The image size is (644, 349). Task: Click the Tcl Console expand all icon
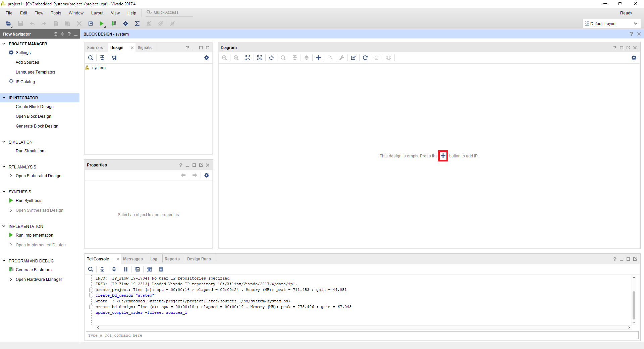pos(114,269)
